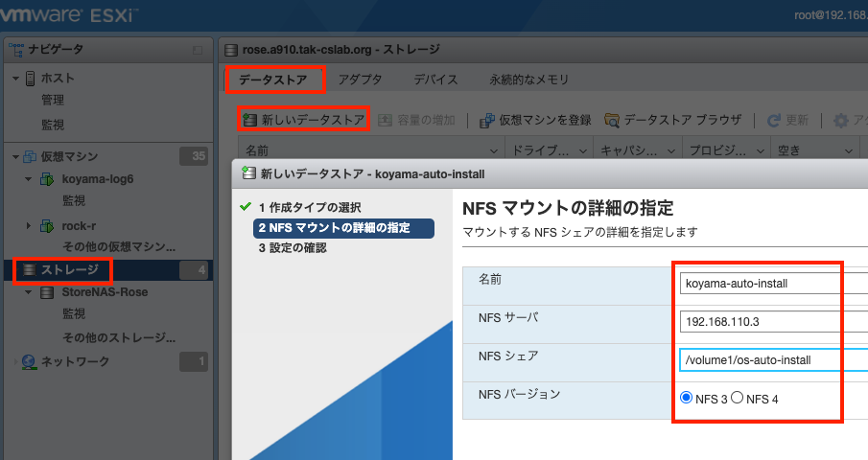Click the rock-r VM icon
The image size is (868, 460).
pos(47,226)
